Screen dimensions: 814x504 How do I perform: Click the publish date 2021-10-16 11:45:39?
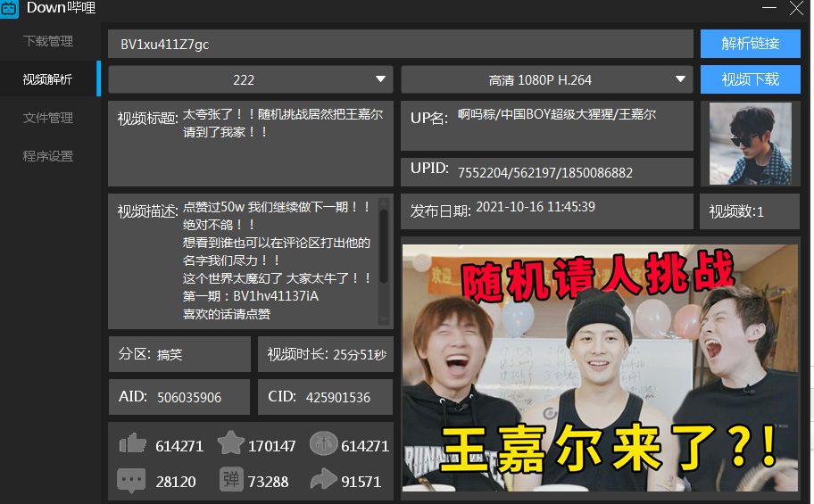click(536, 207)
